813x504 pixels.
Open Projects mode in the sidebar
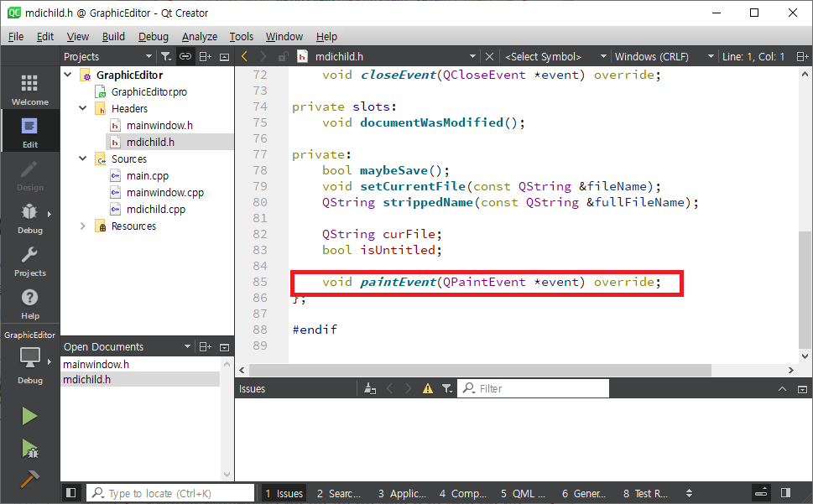coord(30,261)
